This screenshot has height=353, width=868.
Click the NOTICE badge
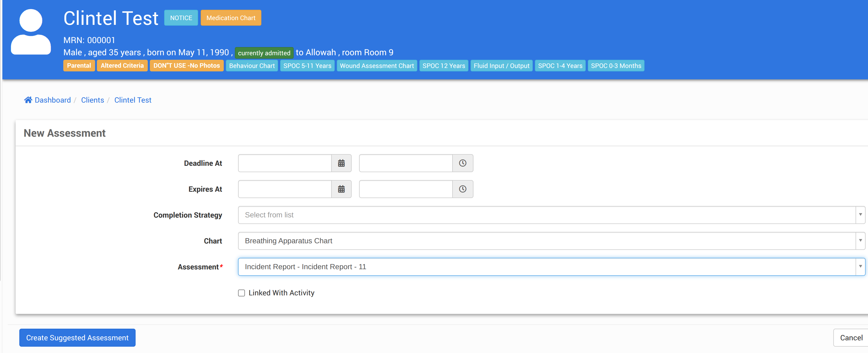click(x=181, y=18)
